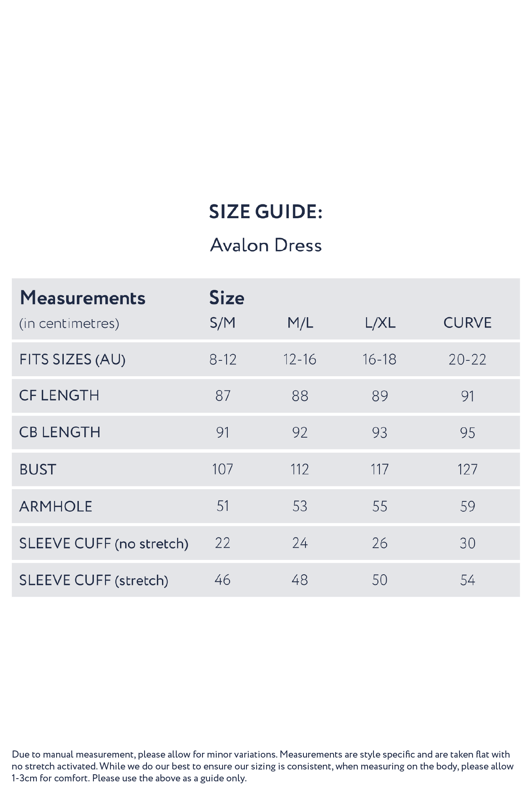
Task: Click the SLEEVE CUFF (stretch) label
Action: [x=94, y=580]
